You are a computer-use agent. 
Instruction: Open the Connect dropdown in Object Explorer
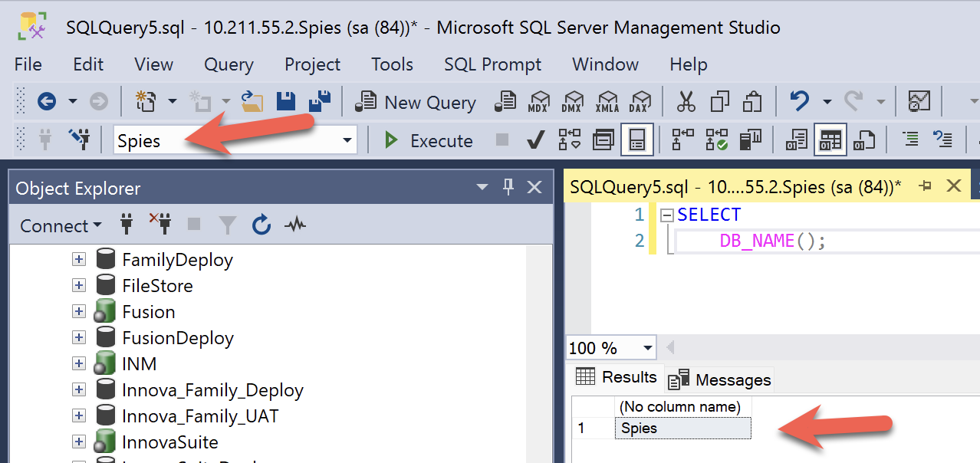click(x=61, y=225)
